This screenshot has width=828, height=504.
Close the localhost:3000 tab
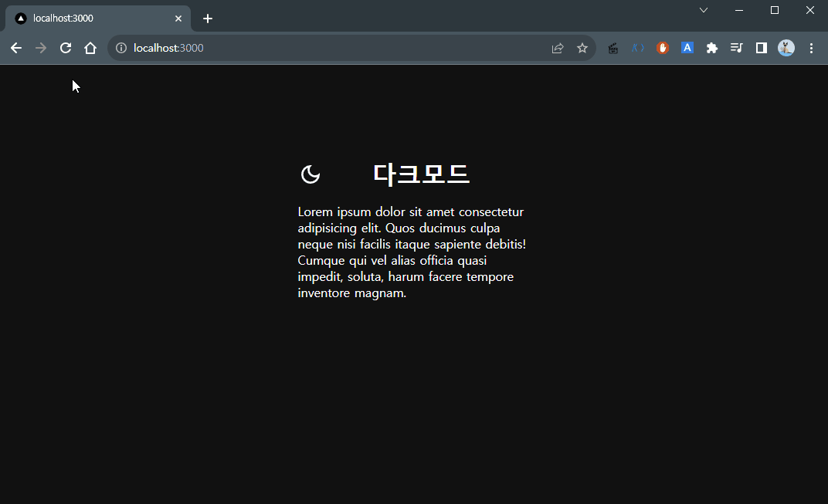point(178,19)
